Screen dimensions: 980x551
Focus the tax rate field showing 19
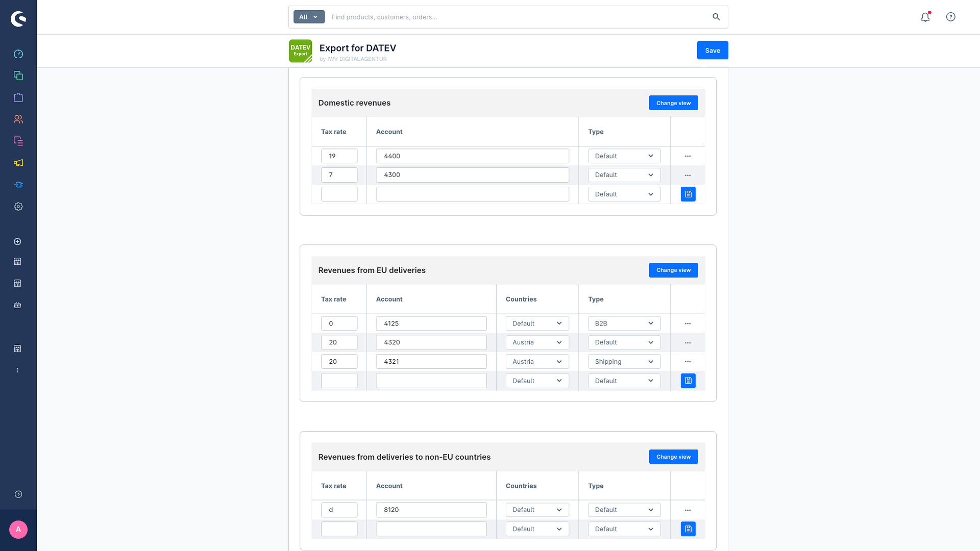pyautogui.click(x=339, y=156)
